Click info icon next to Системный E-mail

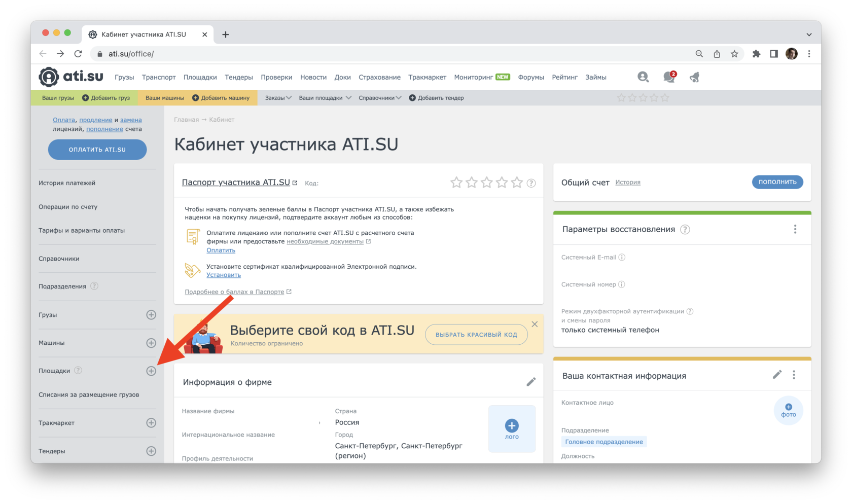coord(622,257)
